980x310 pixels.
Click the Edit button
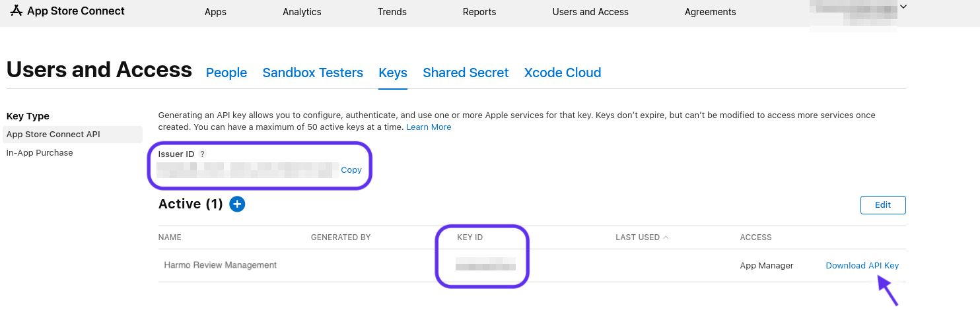883,205
